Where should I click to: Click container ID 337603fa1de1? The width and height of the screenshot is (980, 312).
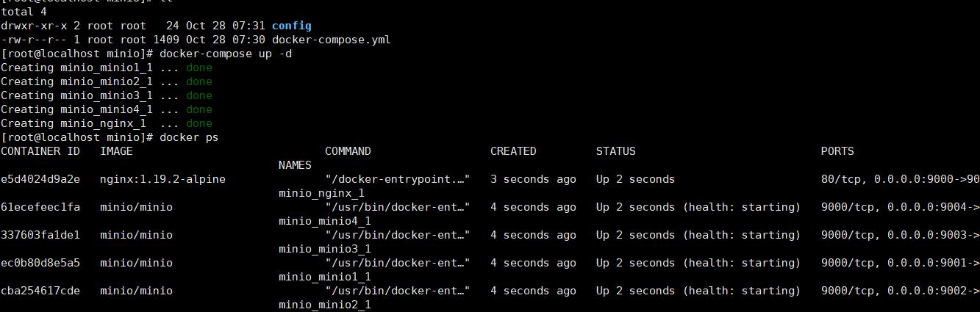click(40, 235)
